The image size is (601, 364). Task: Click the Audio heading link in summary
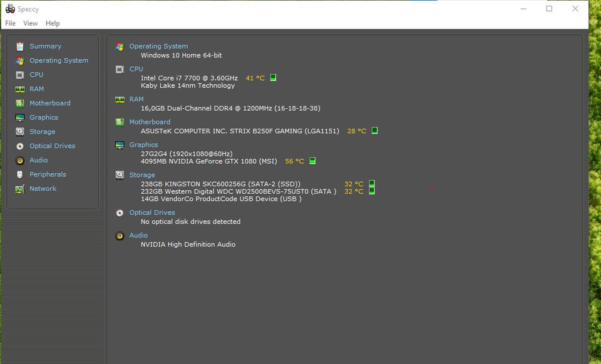(x=138, y=235)
